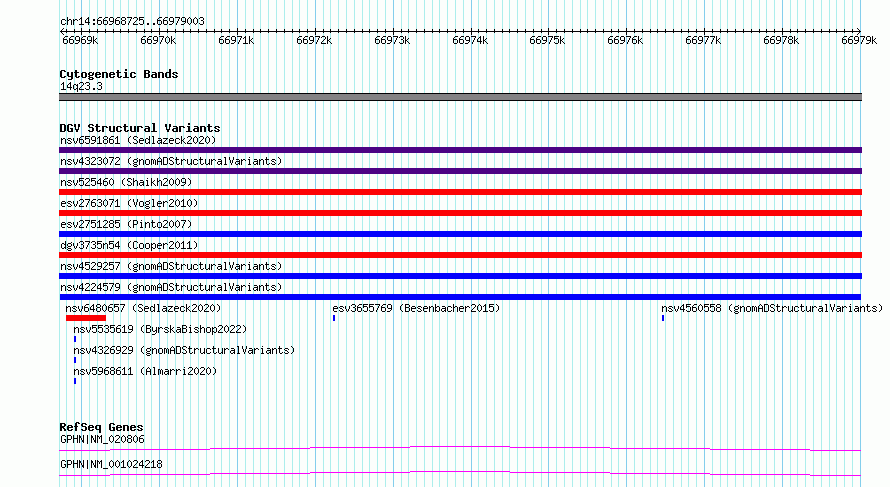The width and height of the screenshot is (890, 487).
Task: Click the 66970k ruler position
Action: pyautogui.click(x=158, y=40)
